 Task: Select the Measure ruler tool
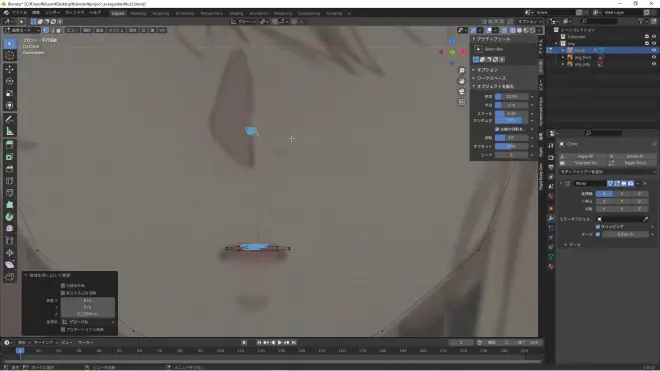[x=10, y=131]
